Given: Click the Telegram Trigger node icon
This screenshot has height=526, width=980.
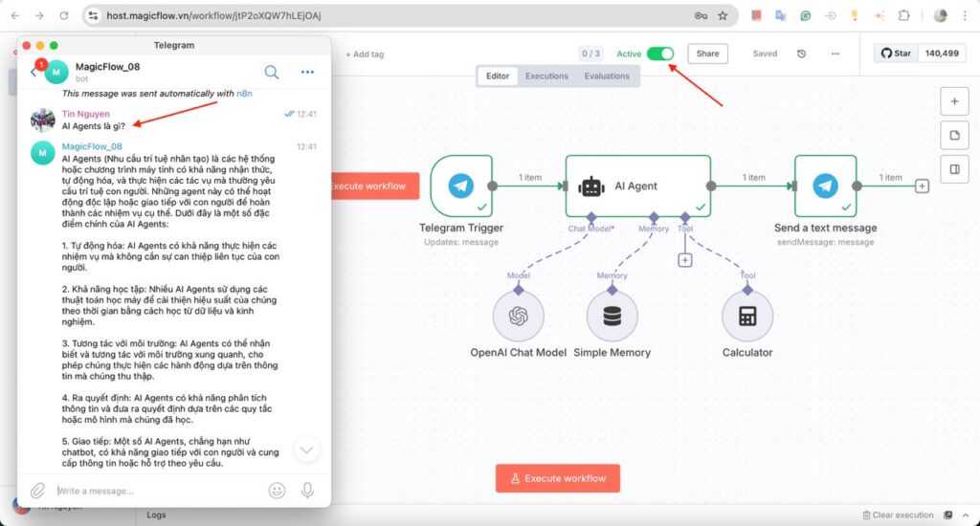Looking at the screenshot, I should click(x=460, y=186).
